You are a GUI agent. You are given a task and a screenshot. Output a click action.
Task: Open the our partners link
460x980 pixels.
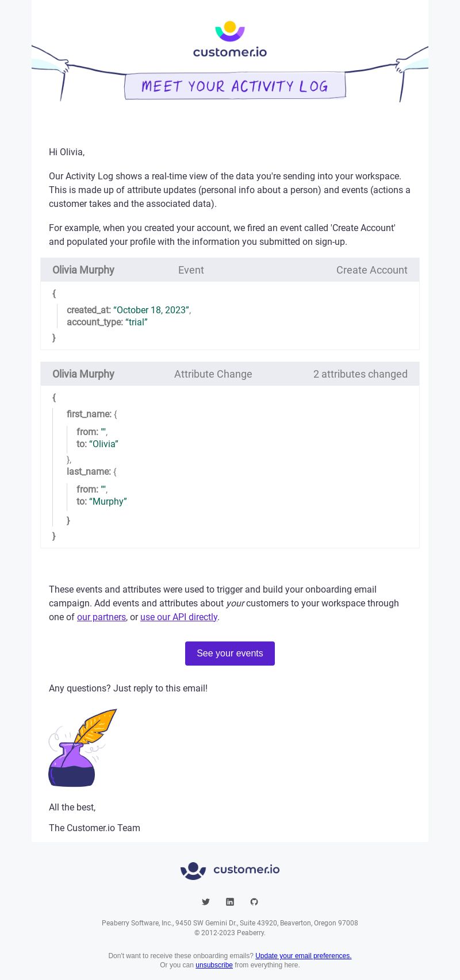pos(101,617)
